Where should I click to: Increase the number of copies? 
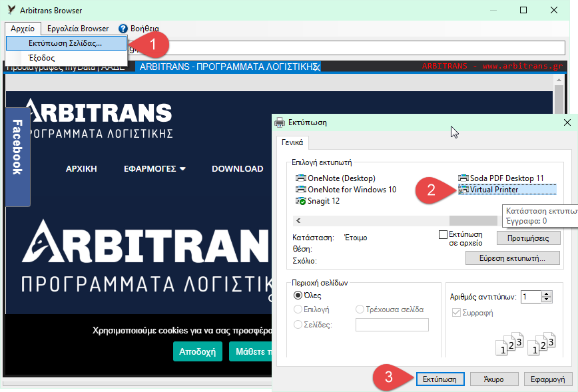(x=547, y=294)
